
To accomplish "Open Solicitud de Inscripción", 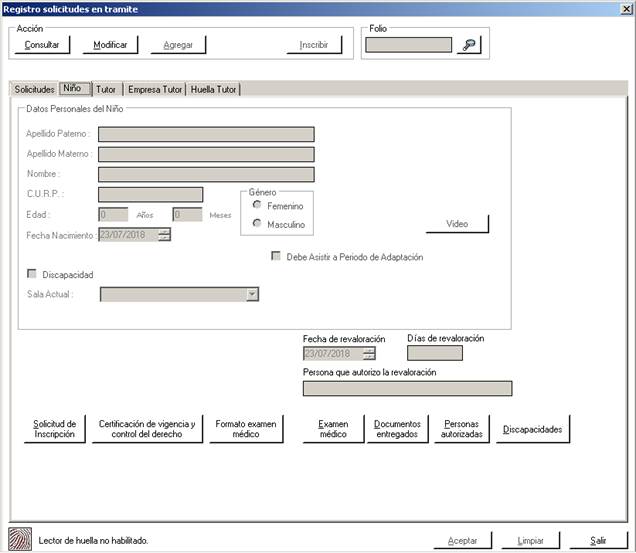I will click(x=55, y=429).
